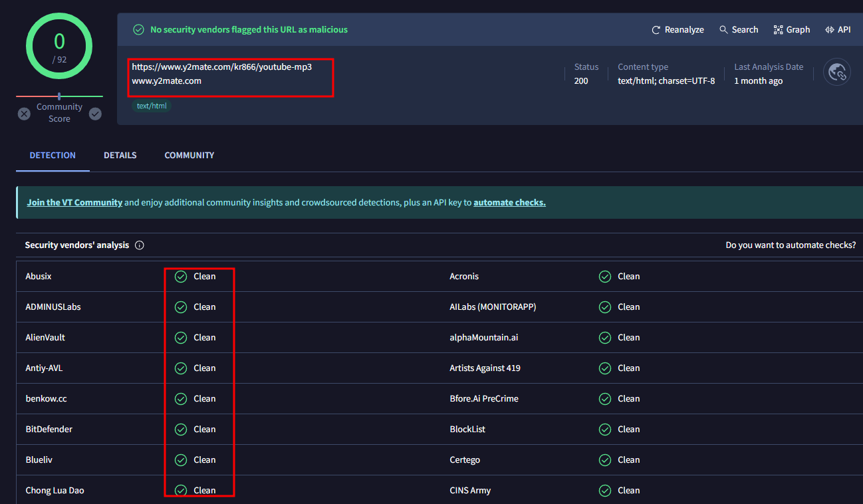Click the API code icon
Screen dimensions: 863x504
830,30
